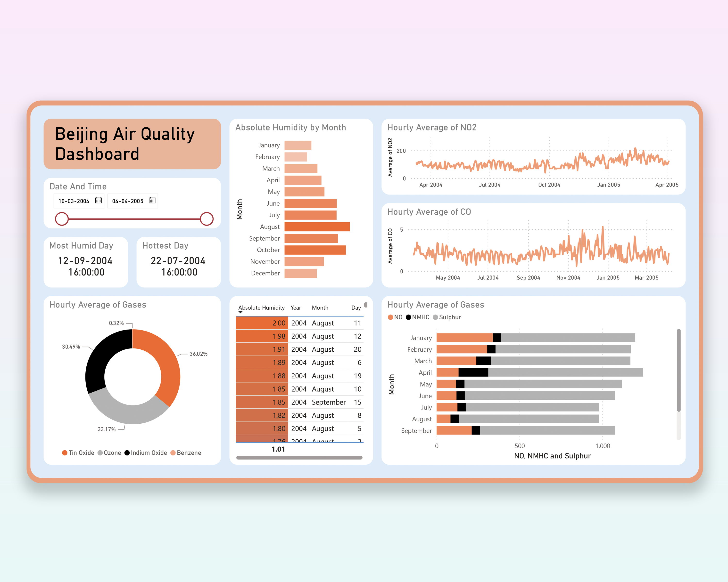Image resolution: width=728 pixels, height=582 pixels.
Task: Click the NO legend marker
Action: 390,317
